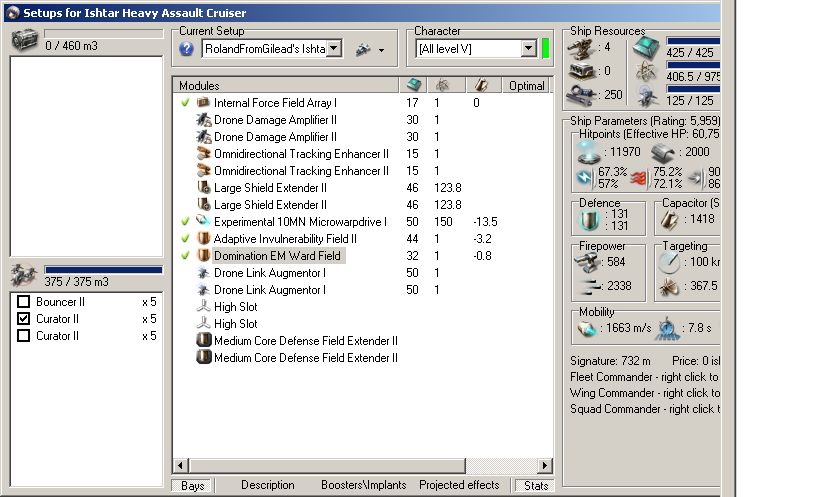The image size is (816, 497).
Task: Click the Optimal column header
Action: (527, 85)
